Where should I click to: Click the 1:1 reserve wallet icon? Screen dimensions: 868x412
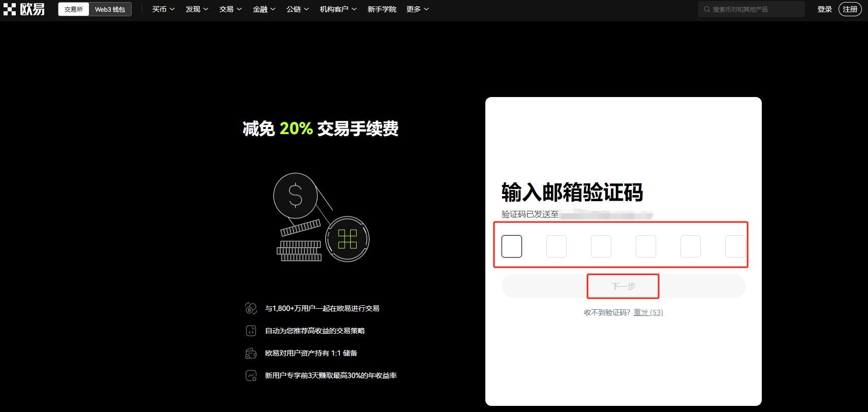coord(251,353)
